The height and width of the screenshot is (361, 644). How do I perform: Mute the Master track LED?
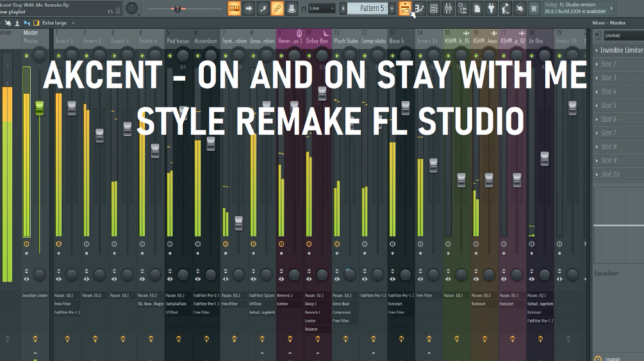pos(27,56)
